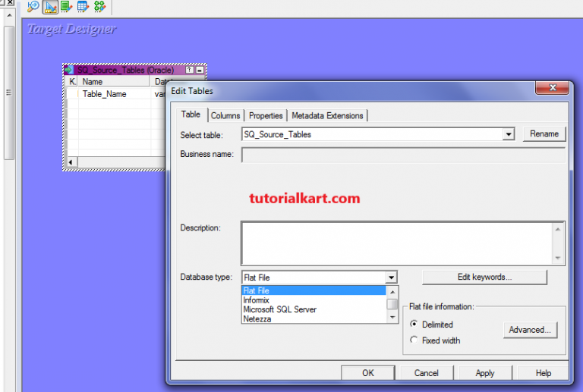Choose the Fixed width option
Viewport: 583px width, 392px height.
point(414,340)
